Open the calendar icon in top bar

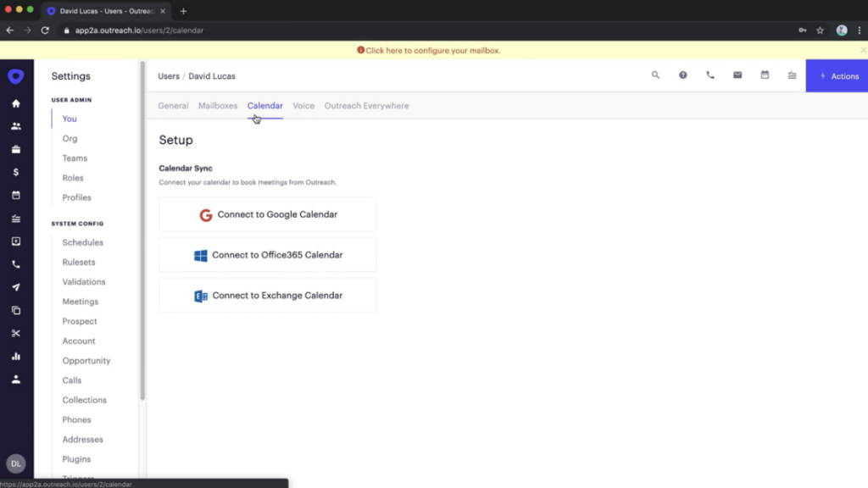point(765,75)
